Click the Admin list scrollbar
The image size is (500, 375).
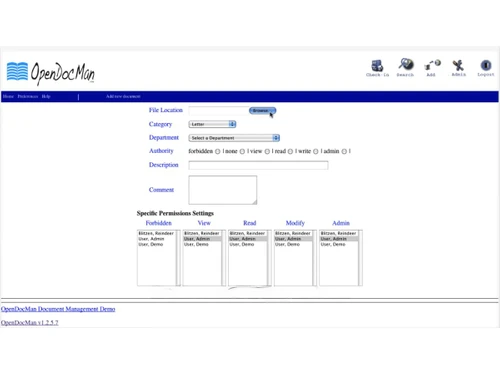(360, 258)
